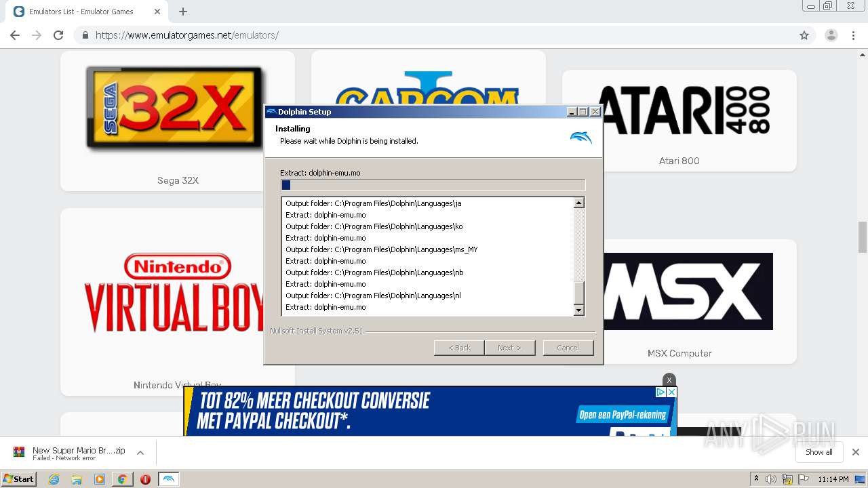Open the Chrome profile avatar menu
868x488 pixels.
[831, 35]
